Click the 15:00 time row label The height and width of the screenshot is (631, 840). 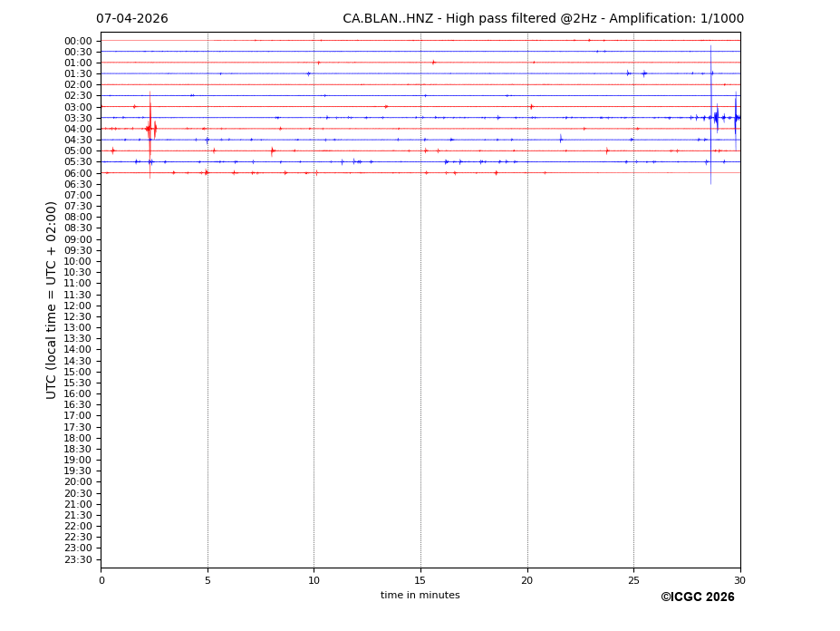pos(78,372)
